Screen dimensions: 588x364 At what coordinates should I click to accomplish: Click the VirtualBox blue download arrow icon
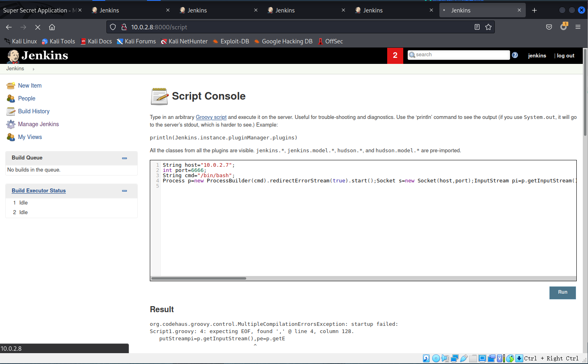(519, 358)
